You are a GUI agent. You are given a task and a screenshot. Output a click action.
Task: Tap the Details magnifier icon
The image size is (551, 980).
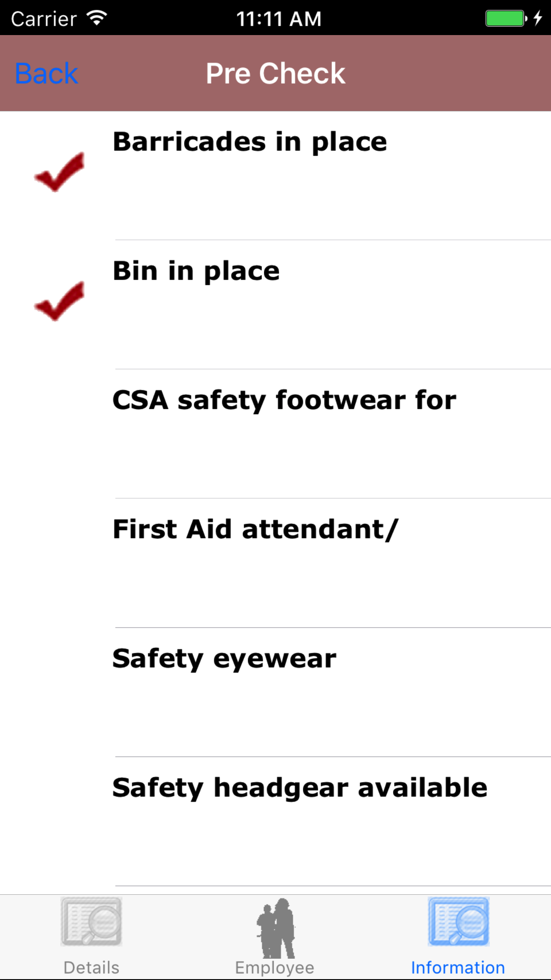91,921
